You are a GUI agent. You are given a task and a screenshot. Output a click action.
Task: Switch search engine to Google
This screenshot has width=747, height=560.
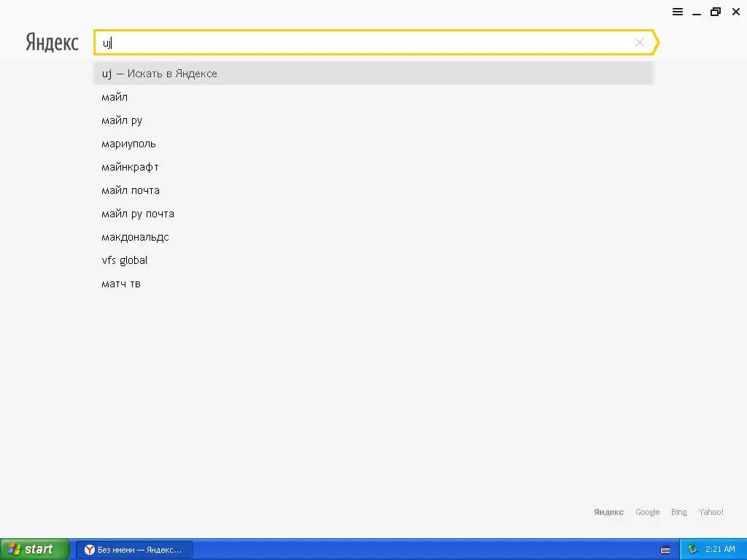point(648,512)
